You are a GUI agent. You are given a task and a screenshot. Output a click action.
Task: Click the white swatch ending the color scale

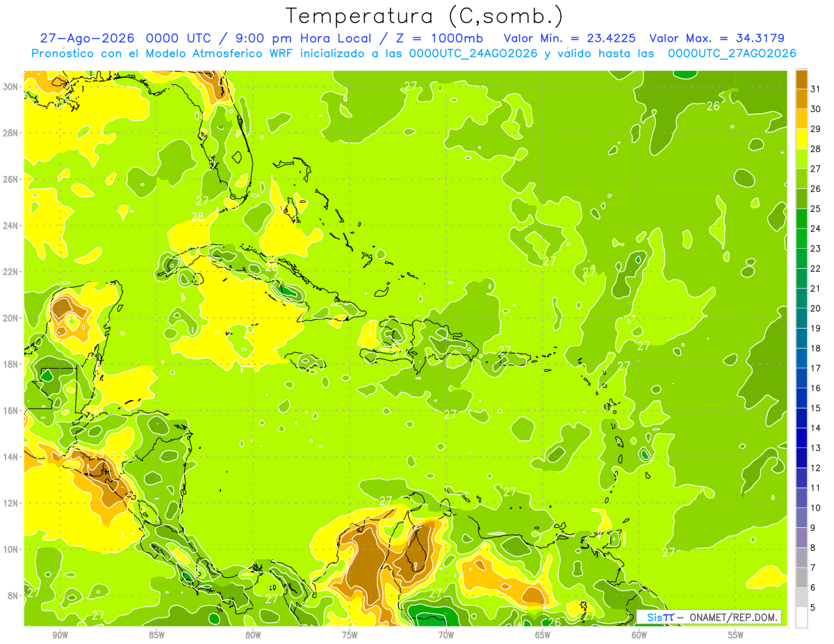coord(801,617)
